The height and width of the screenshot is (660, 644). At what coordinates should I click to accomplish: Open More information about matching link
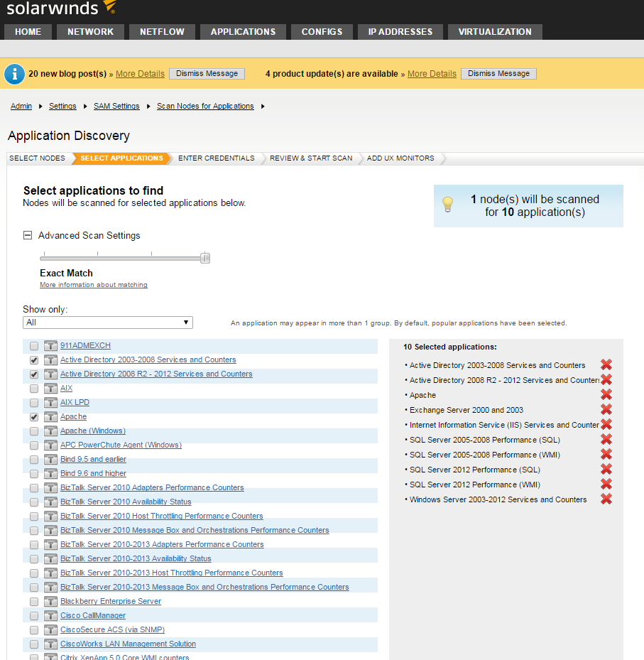[x=94, y=285]
